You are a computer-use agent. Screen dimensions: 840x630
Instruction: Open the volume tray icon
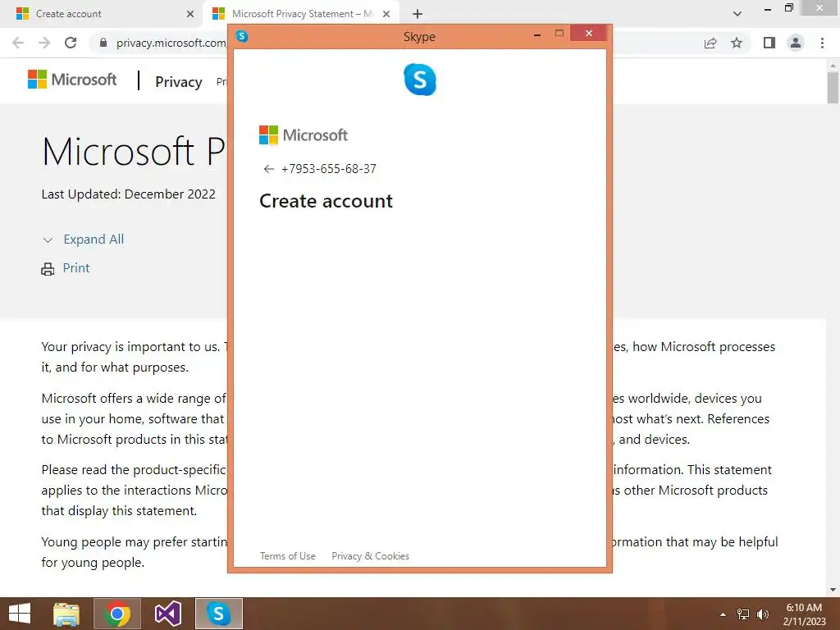pos(763,614)
